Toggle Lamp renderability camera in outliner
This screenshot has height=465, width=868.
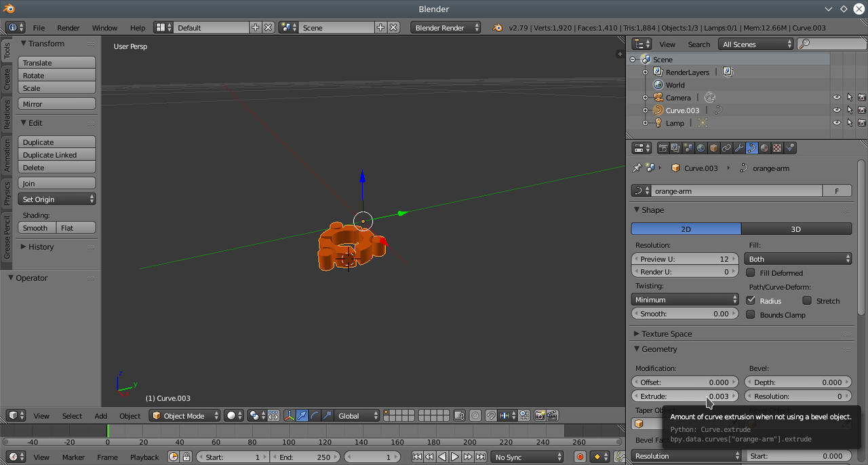click(x=862, y=123)
